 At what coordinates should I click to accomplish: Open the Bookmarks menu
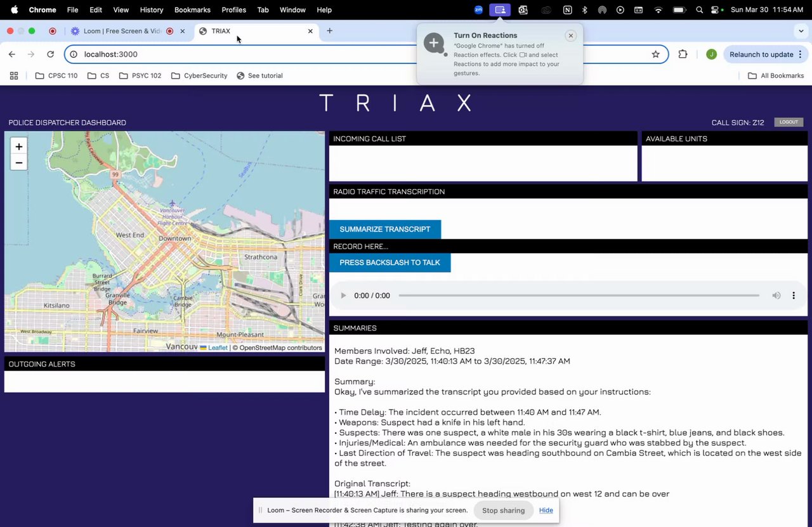click(192, 10)
